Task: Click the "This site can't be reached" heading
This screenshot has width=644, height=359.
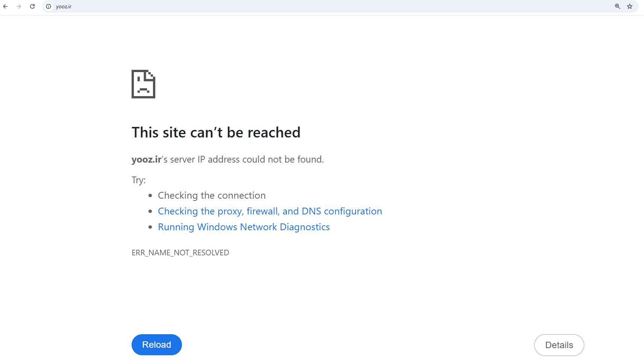Action: coord(216,133)
